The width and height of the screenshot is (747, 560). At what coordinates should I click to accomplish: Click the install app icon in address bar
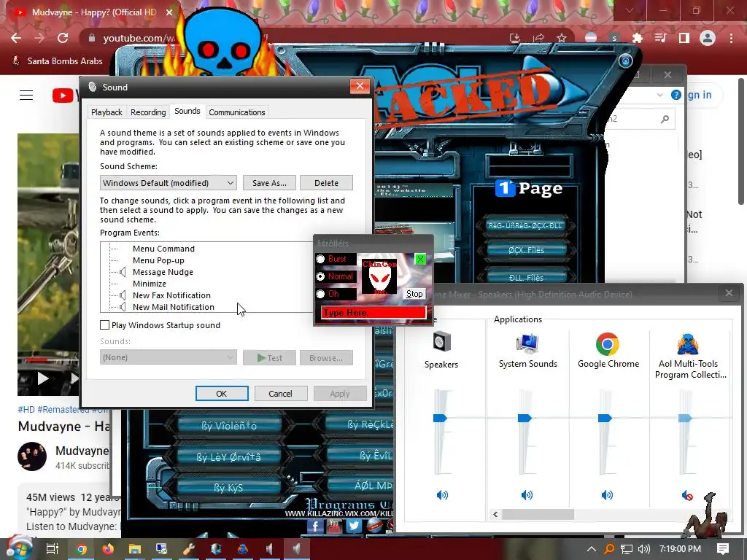515,38
